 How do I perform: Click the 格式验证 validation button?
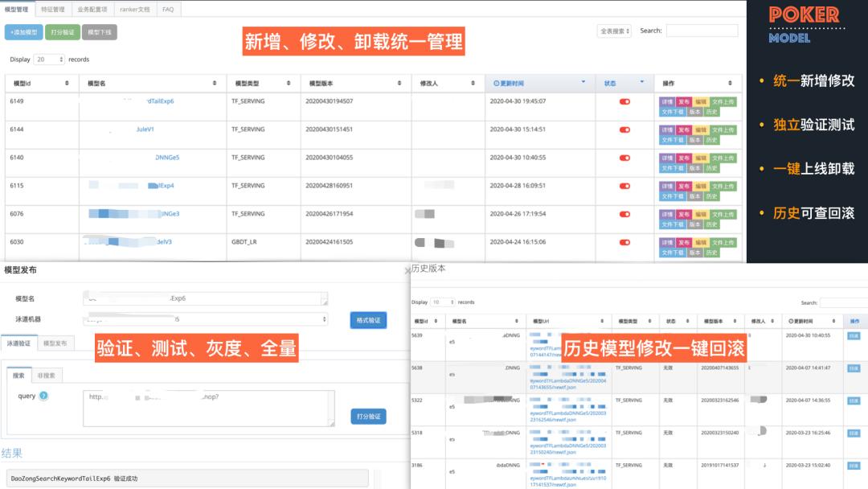pos(367,319)
